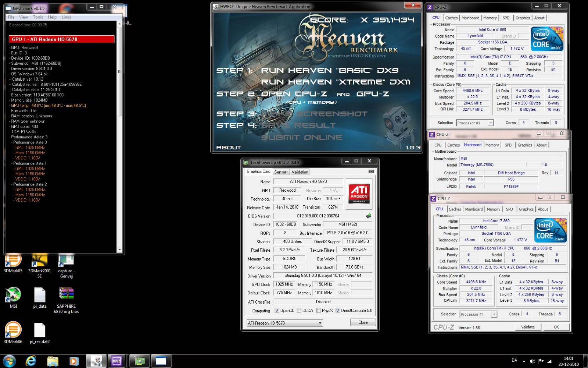This screenshot has height=368, width=588.
Task: Click the GPU Shark vertical scrollbar thumb
Action: tap(119, 71)
